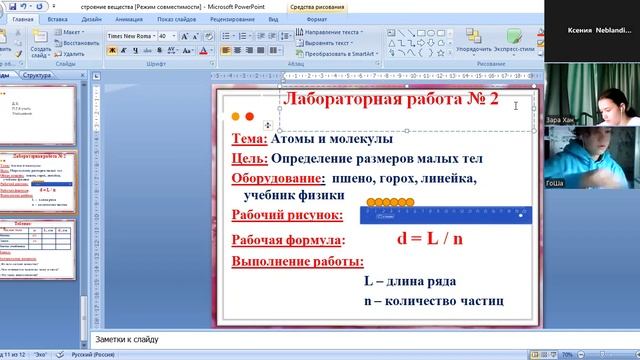Screen dimensions: 640x360
Task: Increase font size button
Action: tap(184, 36)
